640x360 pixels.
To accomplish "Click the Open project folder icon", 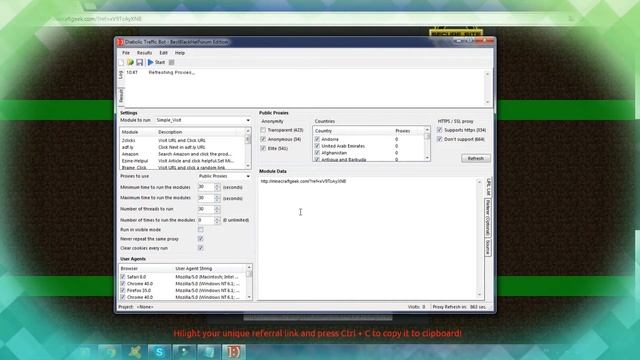I will click(130, 62).
